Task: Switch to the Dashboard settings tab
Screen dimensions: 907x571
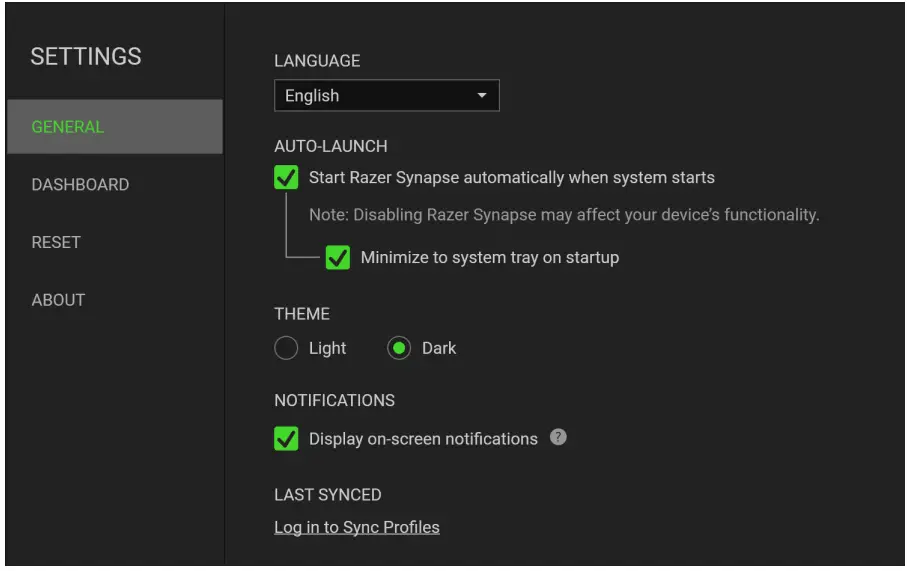Action: point(80,185)
